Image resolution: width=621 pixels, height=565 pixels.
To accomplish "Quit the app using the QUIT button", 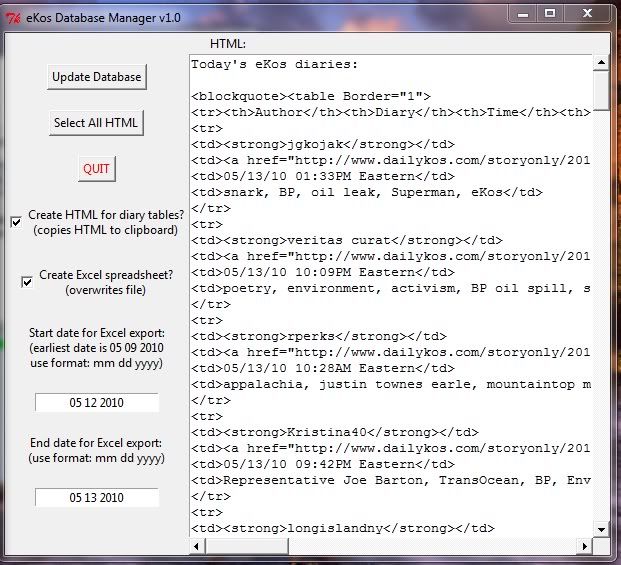I will tap(97, 169).
